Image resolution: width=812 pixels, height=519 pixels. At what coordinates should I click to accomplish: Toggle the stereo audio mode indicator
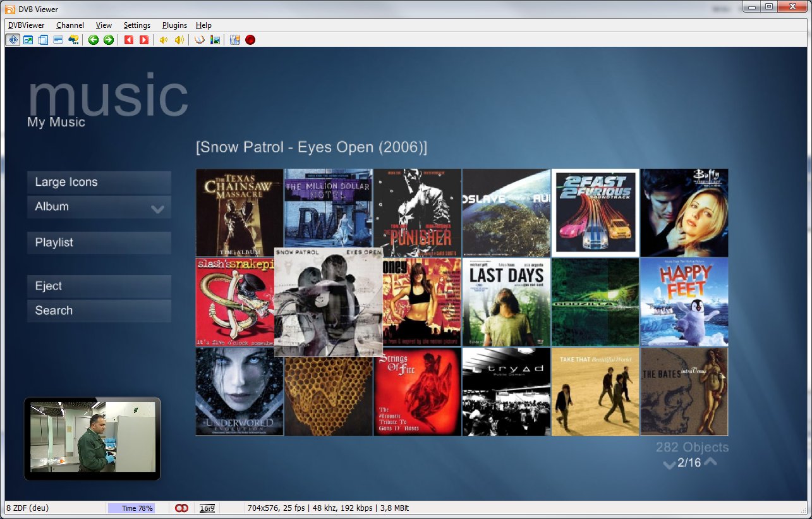click(182, 508)
